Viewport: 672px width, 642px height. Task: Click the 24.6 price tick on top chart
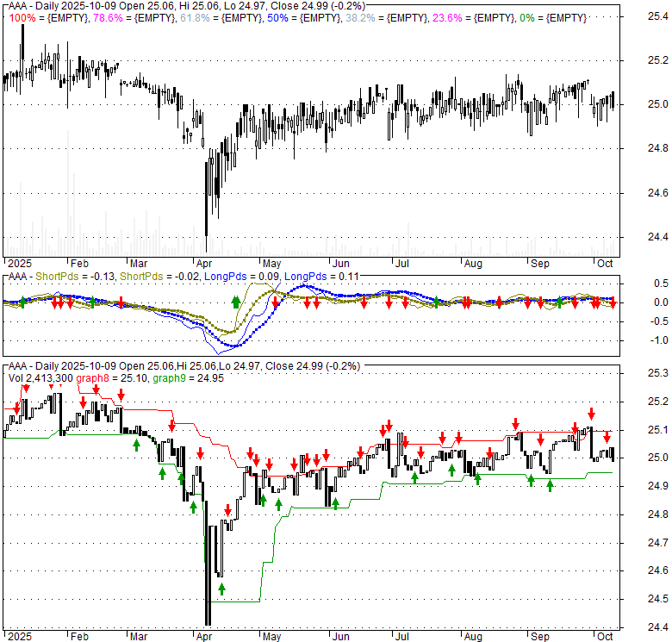(657, 193)
